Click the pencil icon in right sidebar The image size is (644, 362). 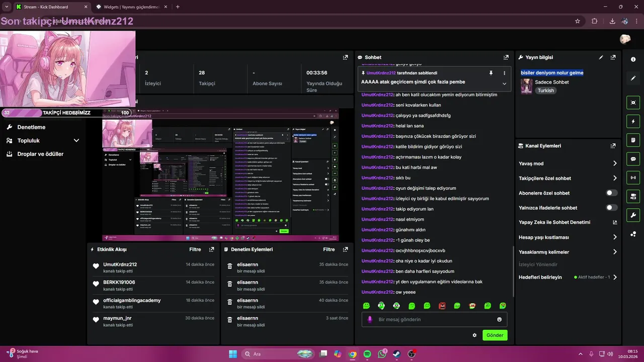tap(633, 78)
